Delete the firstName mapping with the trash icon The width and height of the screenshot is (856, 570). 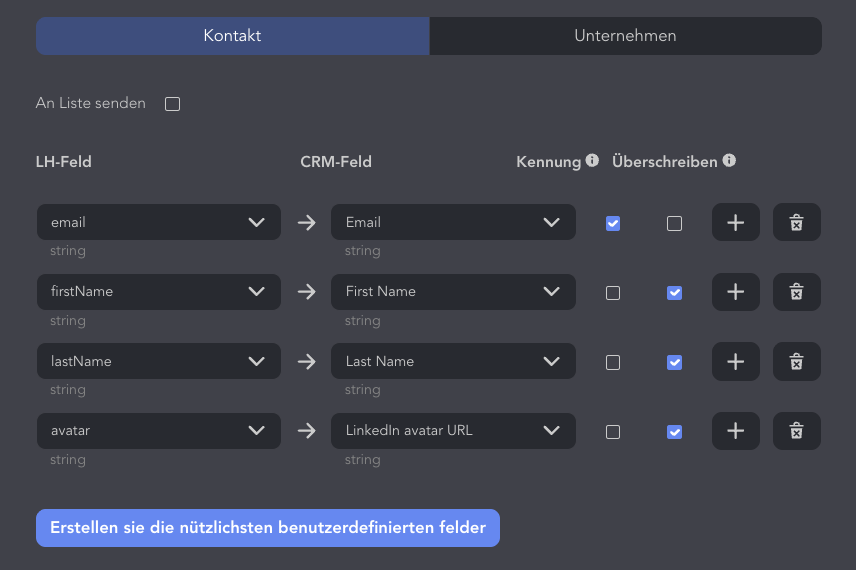[x=796, y=292]
